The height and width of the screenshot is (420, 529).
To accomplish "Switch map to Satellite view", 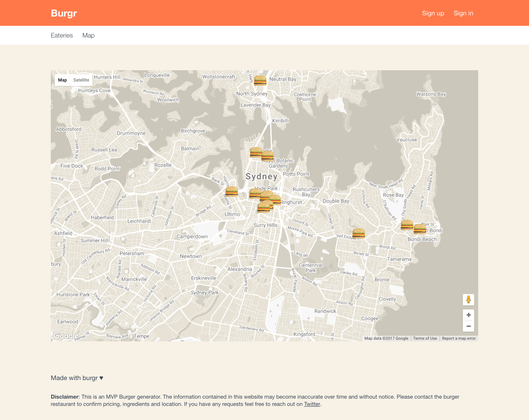I will click(81, 80).
